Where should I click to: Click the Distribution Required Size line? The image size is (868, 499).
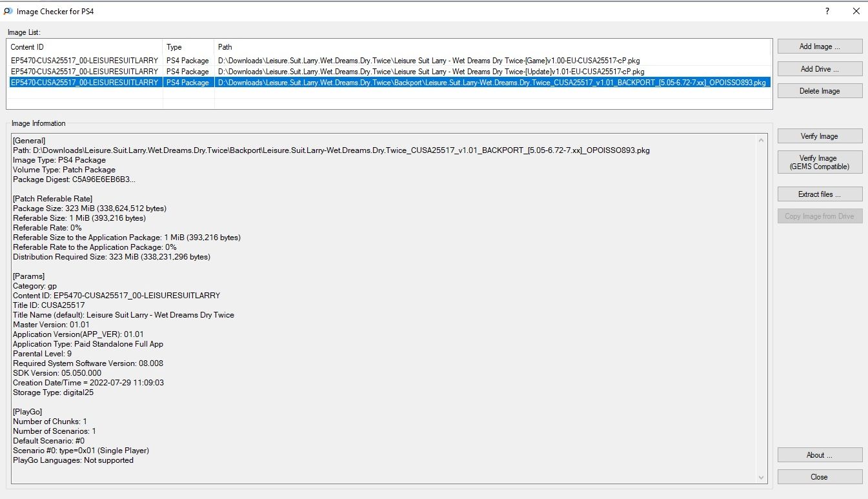pyautogui.click(x=112, y=257)
